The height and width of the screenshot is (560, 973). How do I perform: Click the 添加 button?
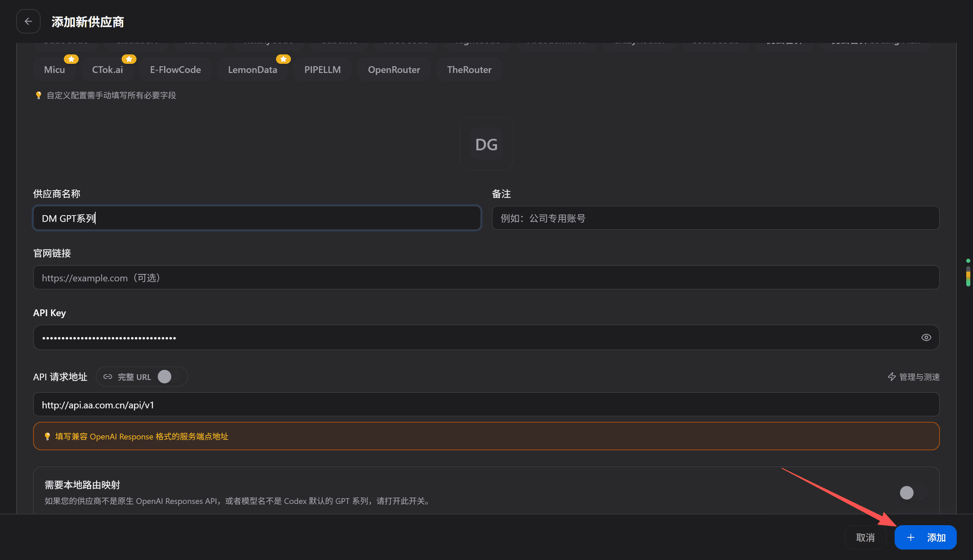pos(925,537)
